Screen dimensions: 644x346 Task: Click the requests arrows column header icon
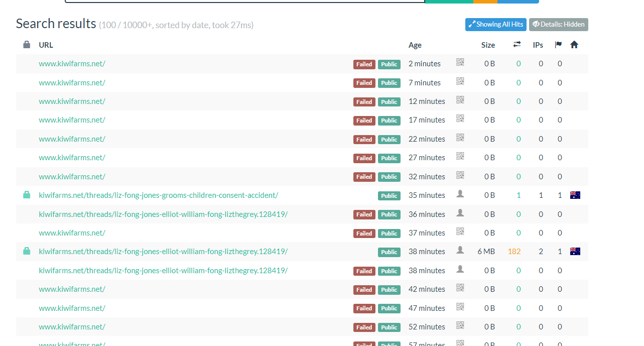[517, 45]
